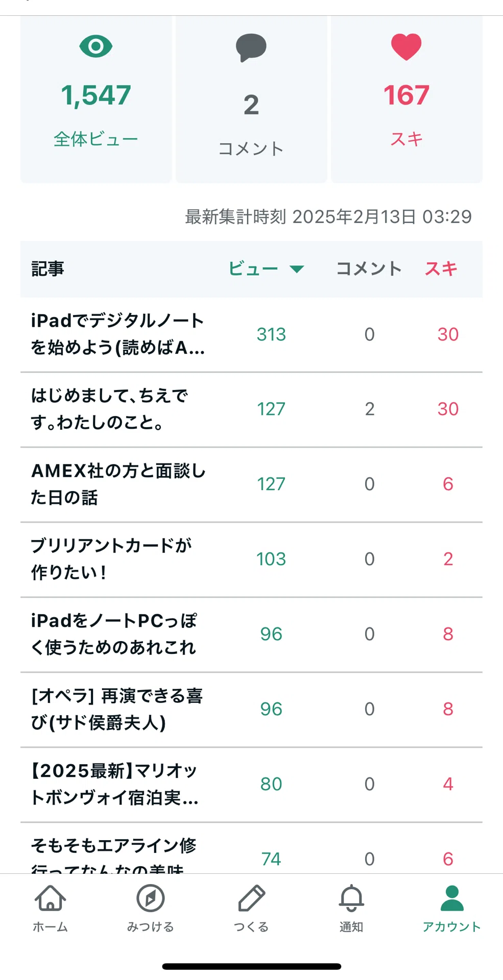Tap the 記事 column header
503x980 pixels.
point(48,268)
